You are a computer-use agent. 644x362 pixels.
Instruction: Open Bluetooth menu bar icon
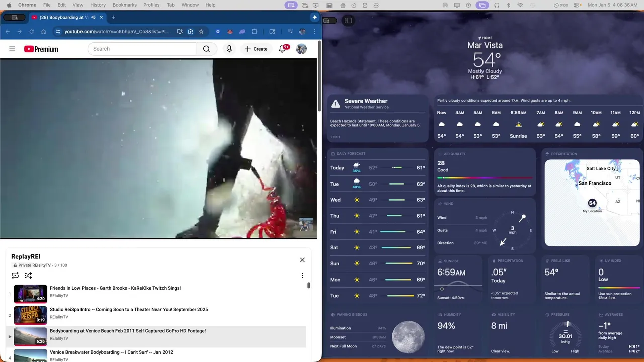pos(508,5)
